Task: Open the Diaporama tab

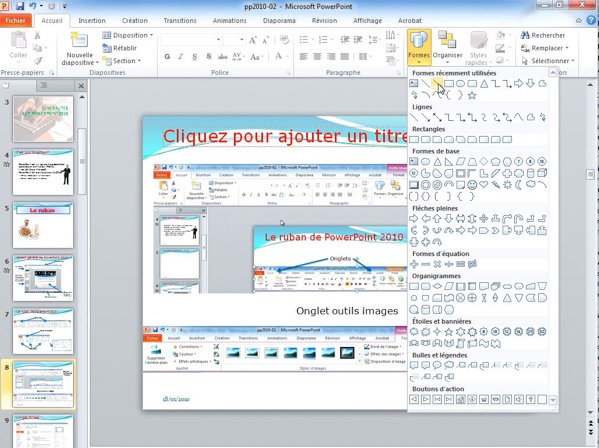Action: pyautogui.click(x=279, y=21)
